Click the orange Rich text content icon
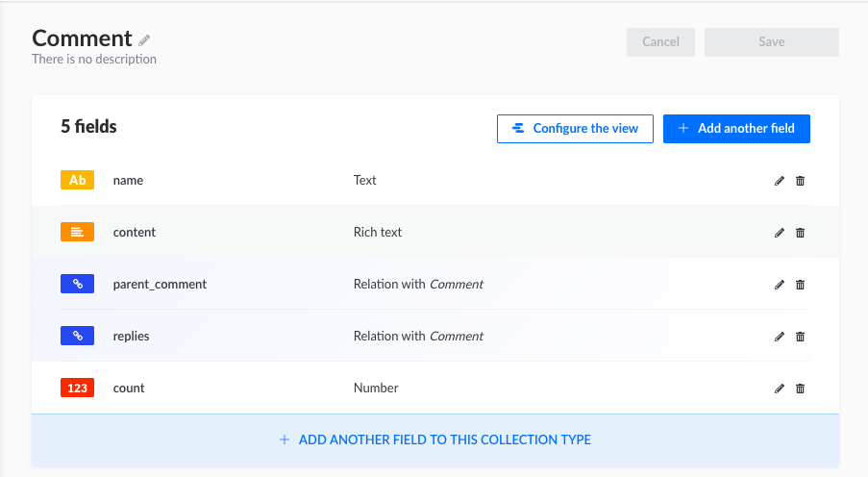 click(77, 232)
